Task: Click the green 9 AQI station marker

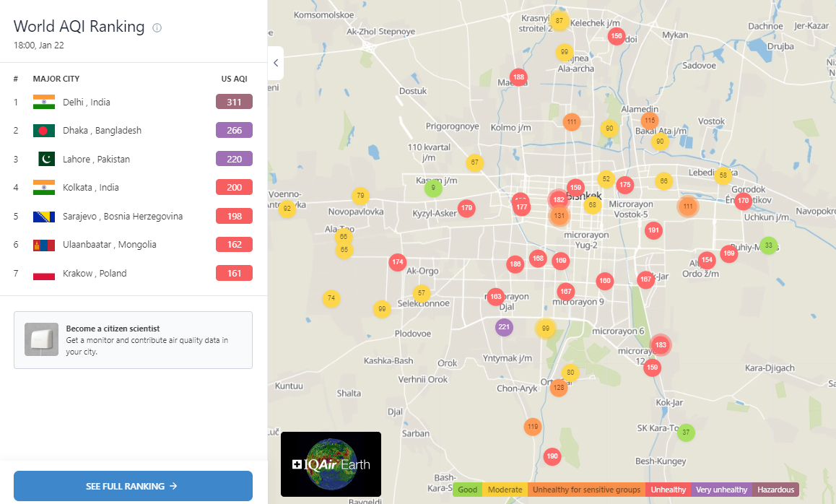Action: coord(433,188)
